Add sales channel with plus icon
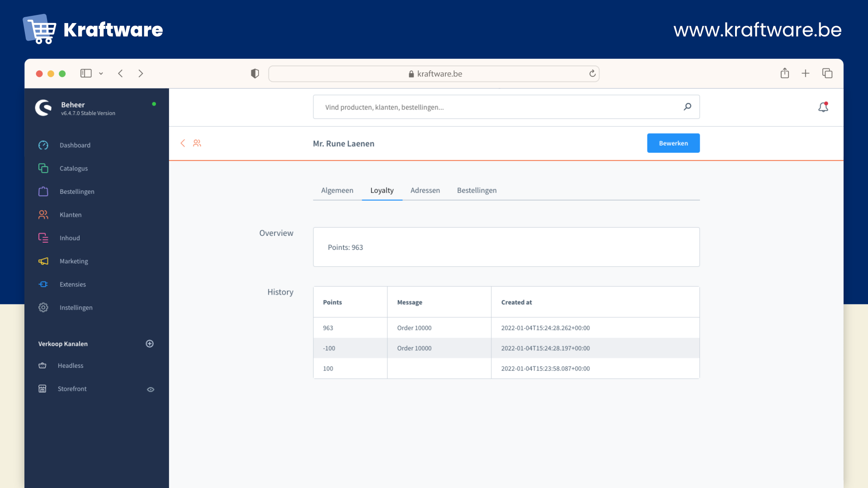Viewport: 868px width, 488px height. tap(150, 344)
